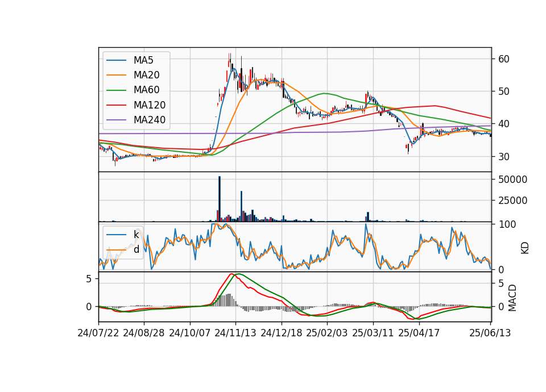
Task: Click the MA5 legend label
Action: click(x=143, y=60)
